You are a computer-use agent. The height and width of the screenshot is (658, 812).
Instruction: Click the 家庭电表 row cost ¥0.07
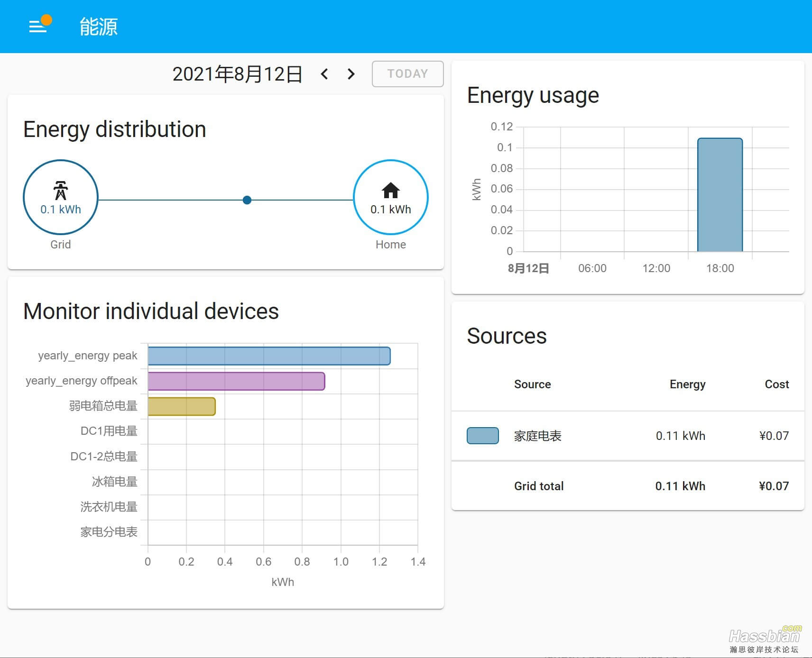pos(774,436)
